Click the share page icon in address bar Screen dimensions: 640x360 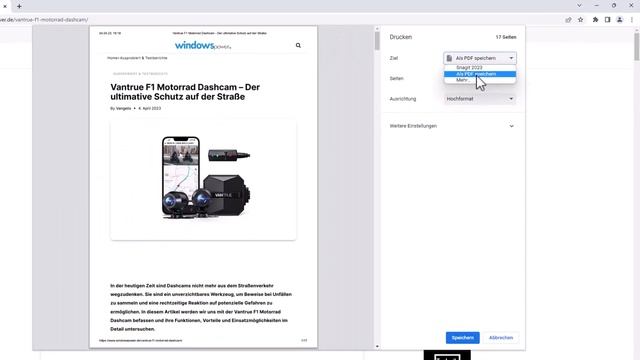click(x=568, y=20)
